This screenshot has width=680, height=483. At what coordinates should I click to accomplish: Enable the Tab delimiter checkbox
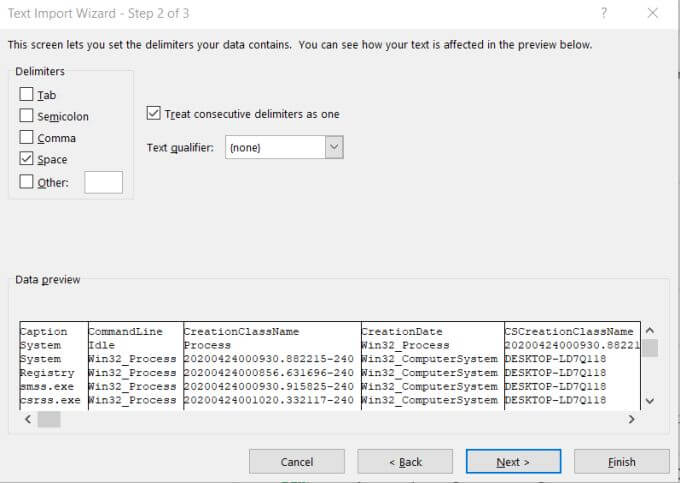[26, 94]
